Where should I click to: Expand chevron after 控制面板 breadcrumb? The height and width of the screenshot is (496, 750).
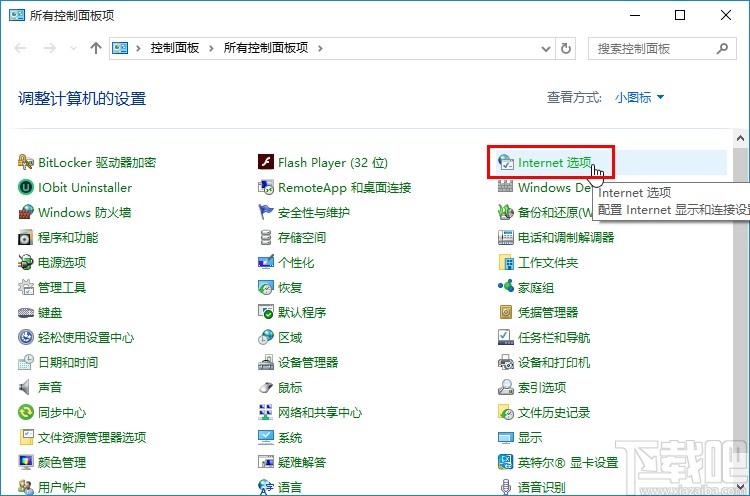tap(211, 48)
